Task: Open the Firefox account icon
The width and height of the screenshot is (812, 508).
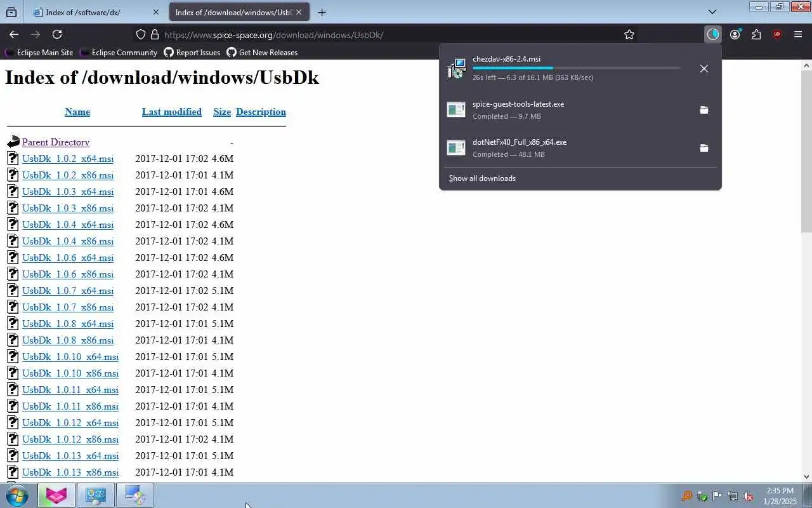Action: (x=735, y=34)
